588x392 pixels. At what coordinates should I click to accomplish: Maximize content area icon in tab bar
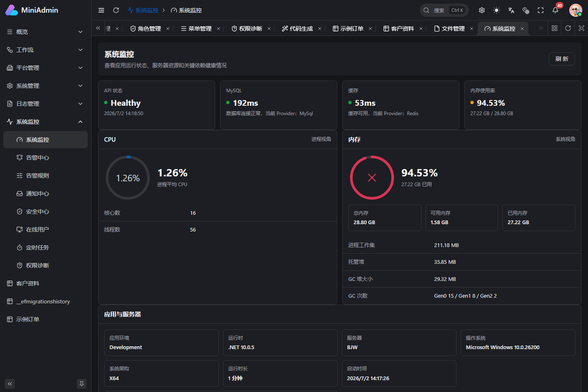[581, 28]
